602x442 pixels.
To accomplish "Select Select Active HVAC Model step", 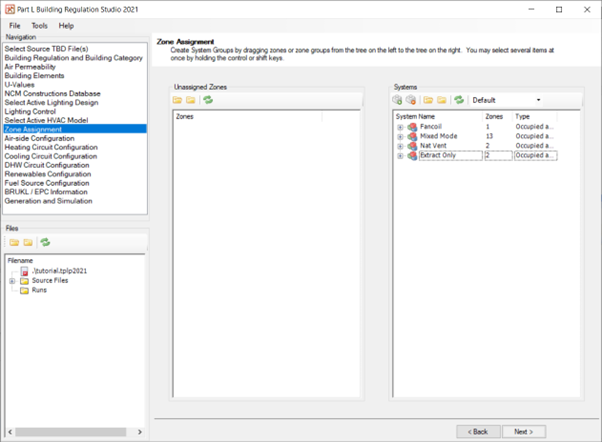I will click(x=75, y=120).
